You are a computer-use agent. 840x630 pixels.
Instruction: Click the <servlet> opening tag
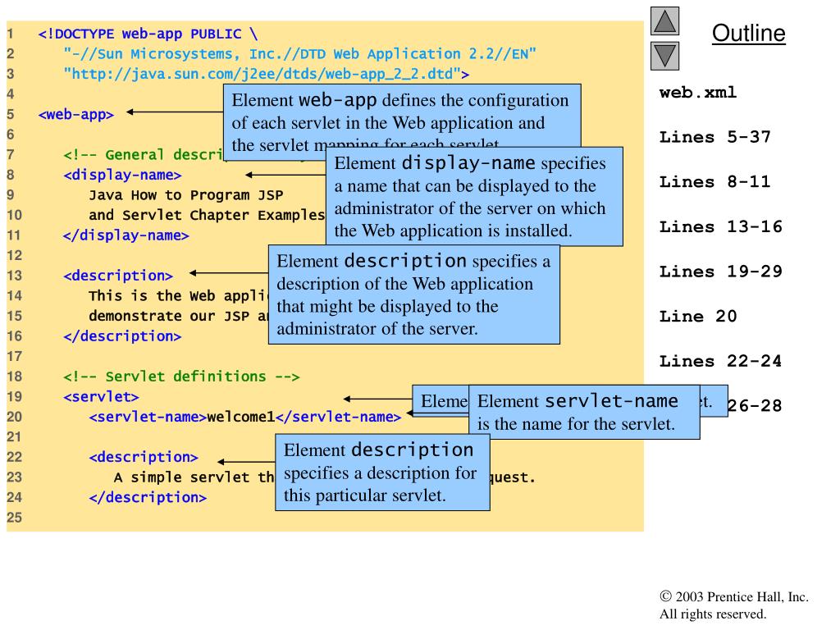[101, 397]
